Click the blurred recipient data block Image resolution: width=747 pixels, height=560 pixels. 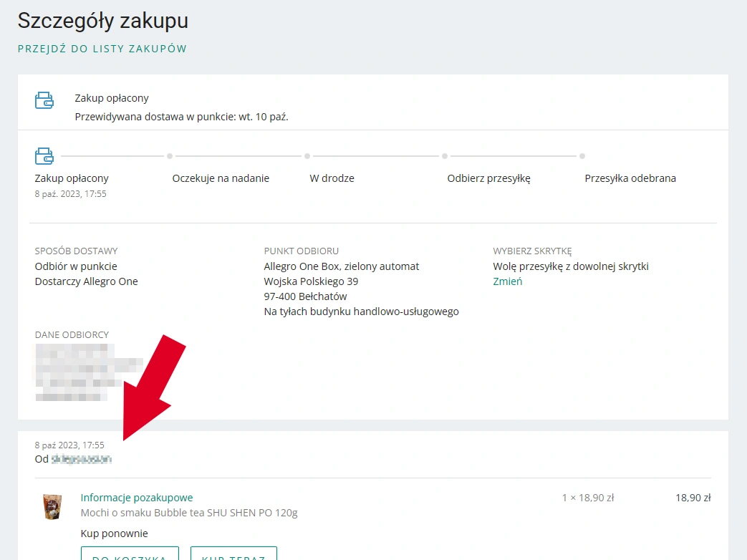click(x=89, y=372)
